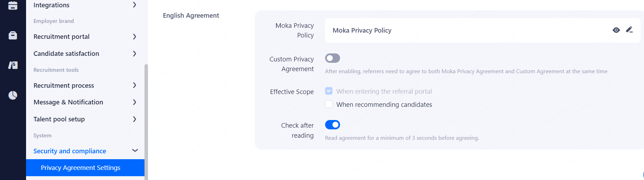
Task: Open the Message & Notification menu item
Action: click(x=68, y=102)
